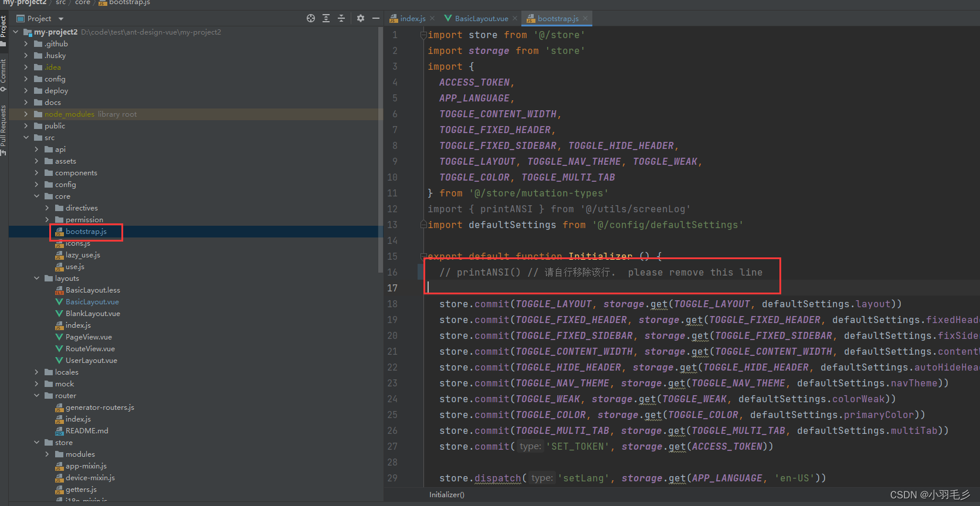This screenshot has width=980, height=506.
Task: Toggle the Project tool window tab
Action: coord(4,30)
